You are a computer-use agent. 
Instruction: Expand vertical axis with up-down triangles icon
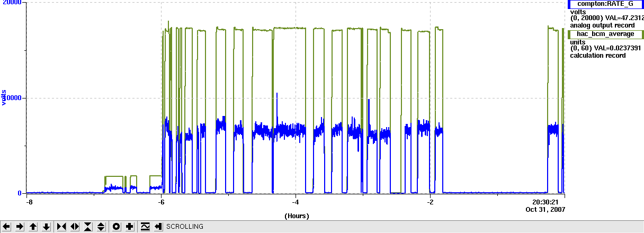point(101,227)
